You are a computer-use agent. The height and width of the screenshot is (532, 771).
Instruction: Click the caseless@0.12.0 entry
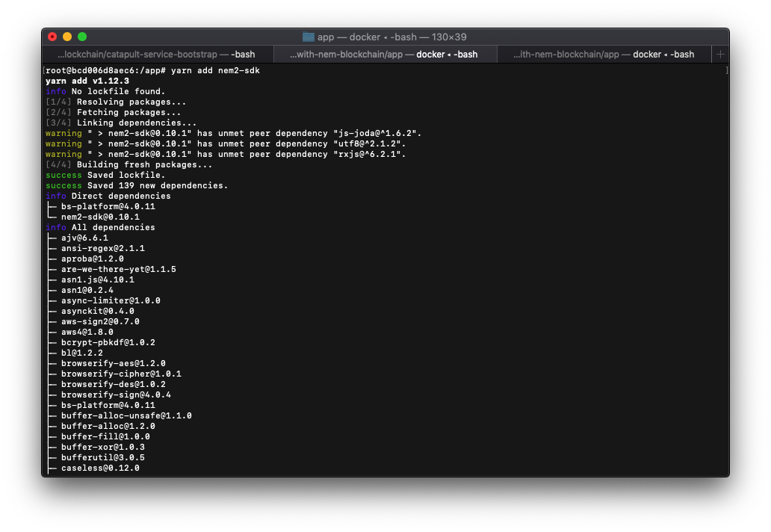pyautogui.click(x=100, y=468)
